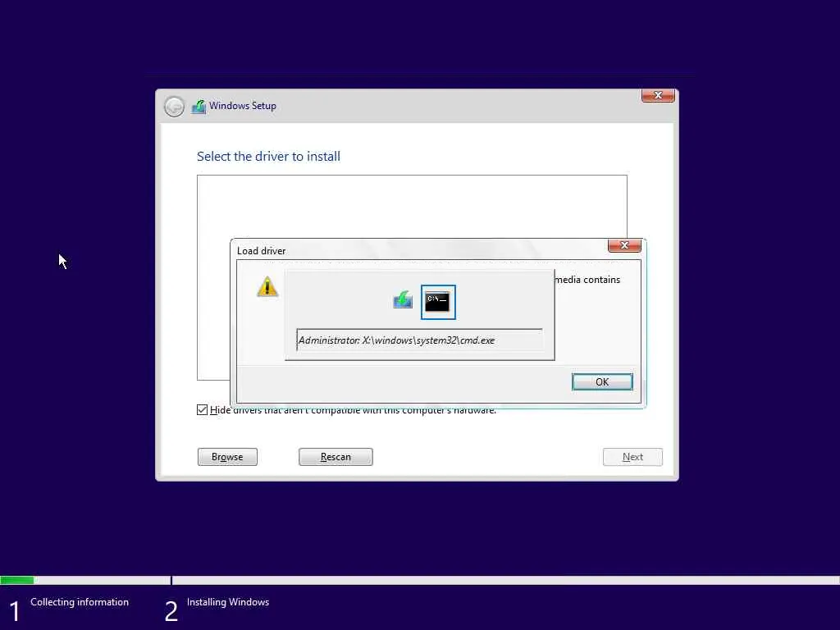
Task: Click the Next button
Action: point(632,457)
